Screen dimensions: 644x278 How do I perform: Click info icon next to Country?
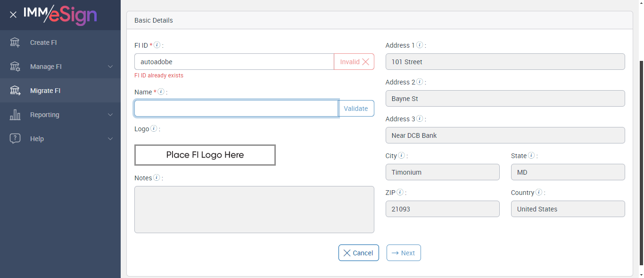(539, 193)
